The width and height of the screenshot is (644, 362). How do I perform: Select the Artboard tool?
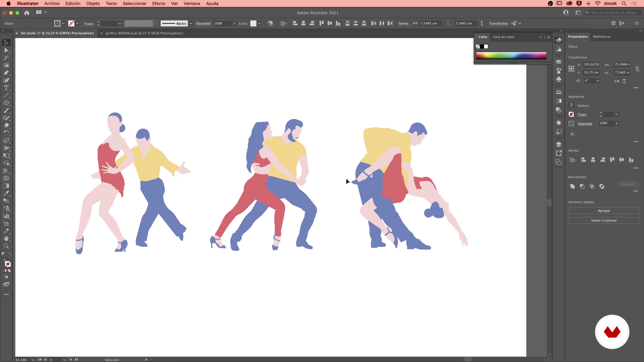6,224
